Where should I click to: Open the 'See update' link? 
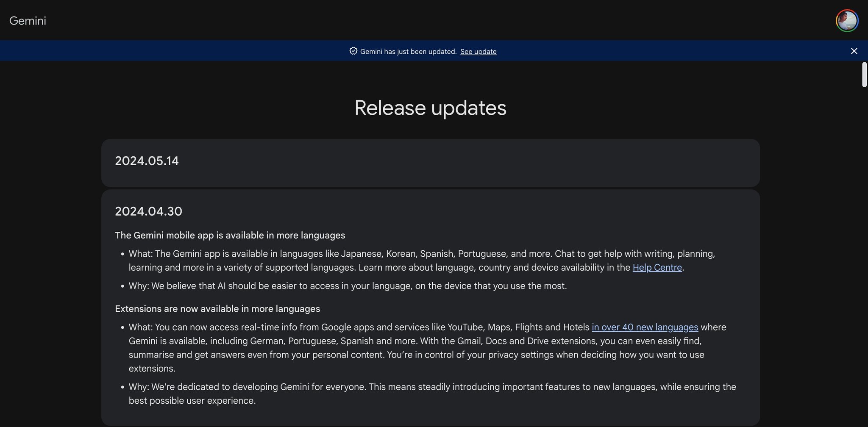click(478, 51)
